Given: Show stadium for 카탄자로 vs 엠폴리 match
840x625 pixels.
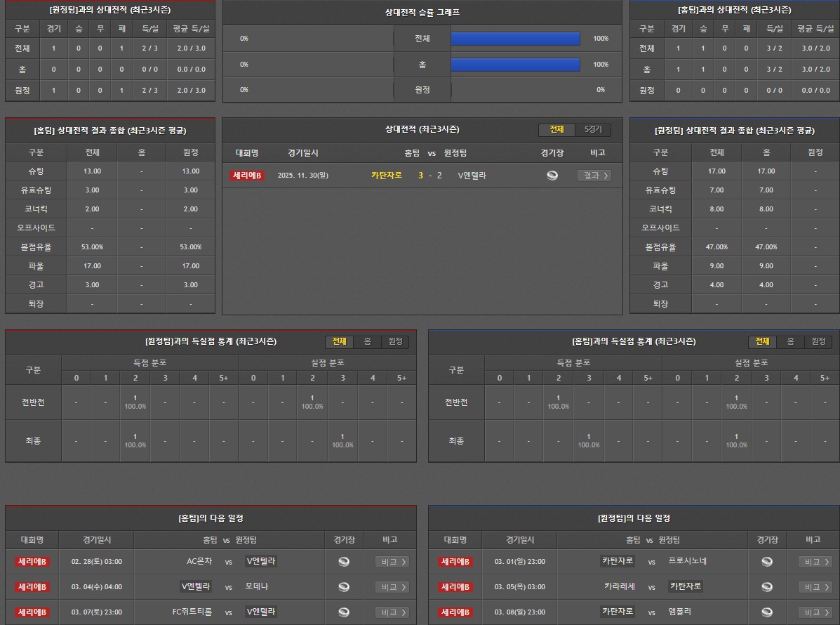Looking at the screenshot, I should click(767, 612).
